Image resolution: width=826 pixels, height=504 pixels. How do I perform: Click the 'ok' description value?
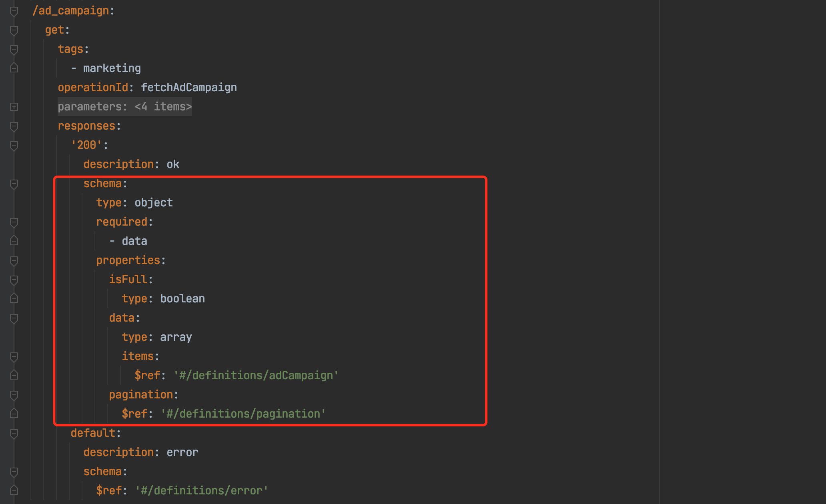pyautogui.click(x=173, y=164)
